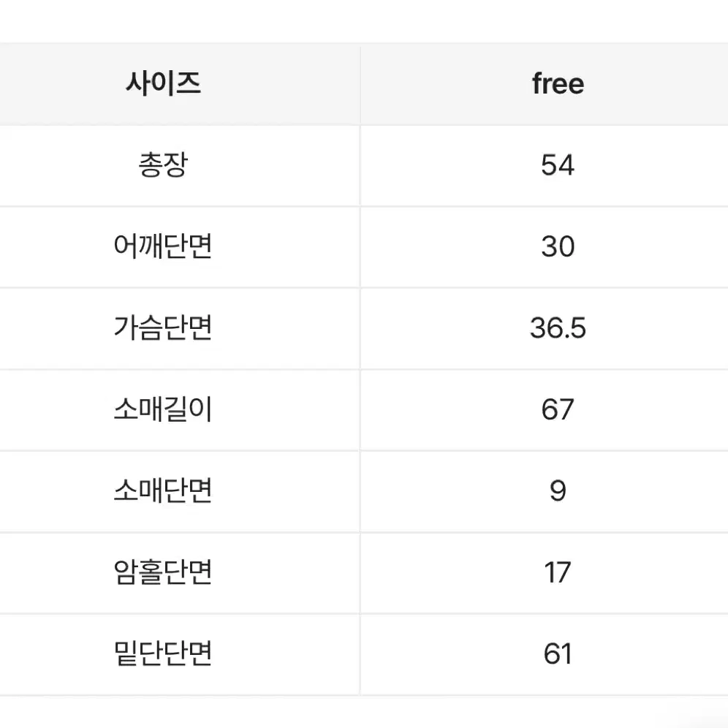
Task: Select the 소매단면 row label
Action: tap(163, 490)
